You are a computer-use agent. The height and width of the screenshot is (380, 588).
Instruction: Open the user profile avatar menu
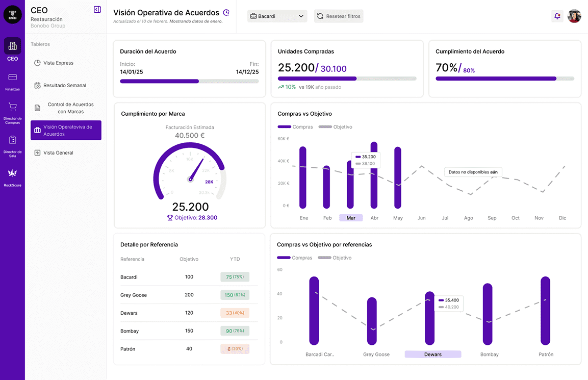[574, 16]
